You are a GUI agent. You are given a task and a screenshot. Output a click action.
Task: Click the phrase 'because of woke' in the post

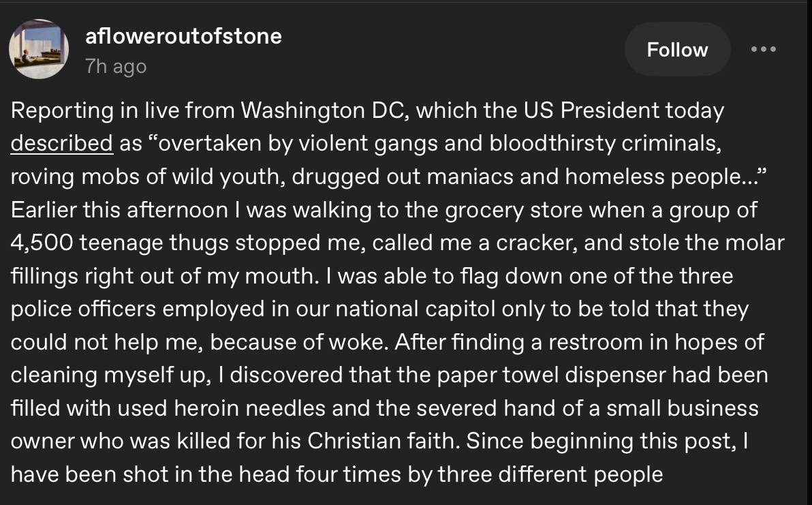299,342
